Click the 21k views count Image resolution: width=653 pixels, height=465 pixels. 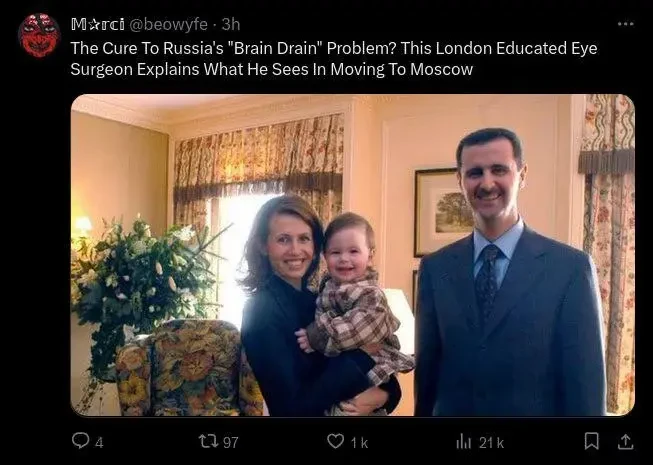tap(491, 442)
